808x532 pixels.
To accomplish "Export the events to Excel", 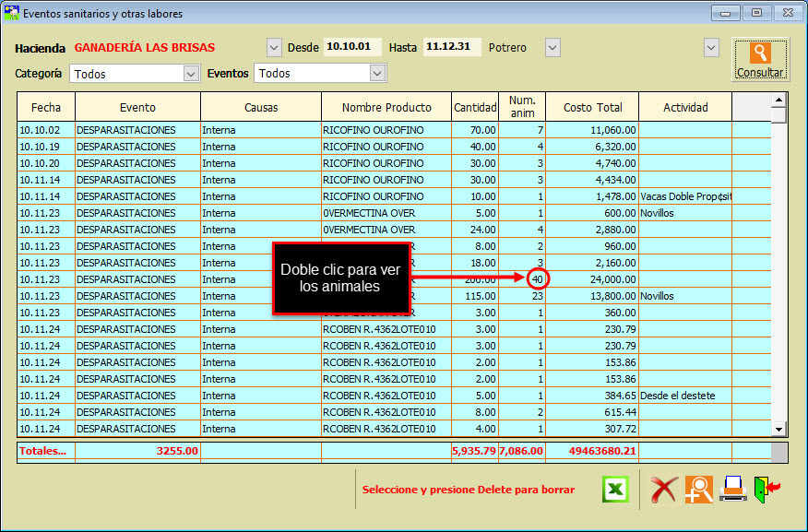I will (x=615, y=489).
